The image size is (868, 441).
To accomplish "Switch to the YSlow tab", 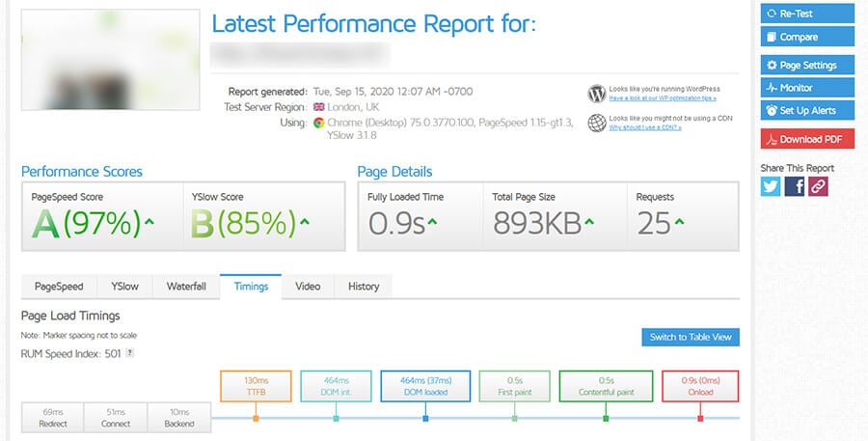I will 124,287.
